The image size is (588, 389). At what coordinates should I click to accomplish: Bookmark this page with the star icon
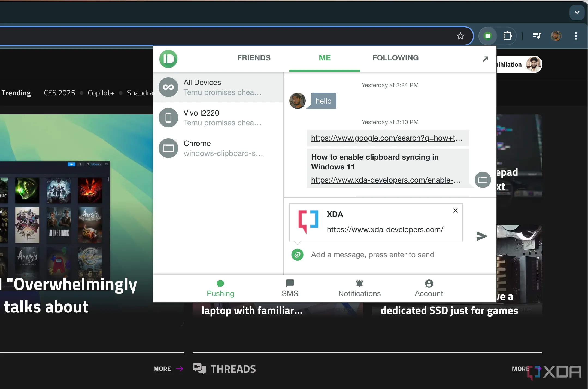click(x=460, y=36)
